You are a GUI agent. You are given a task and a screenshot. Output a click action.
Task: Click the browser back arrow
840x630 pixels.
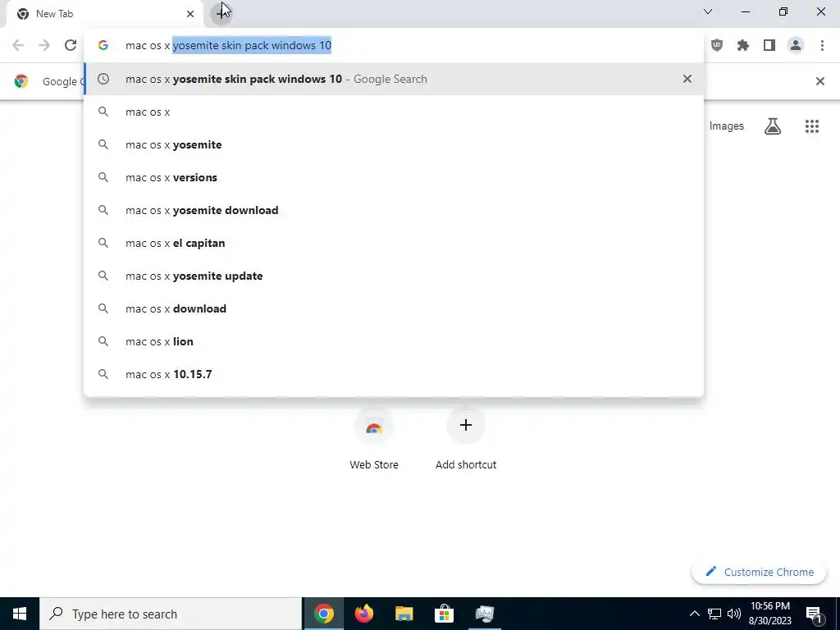(x=18, y=45)
